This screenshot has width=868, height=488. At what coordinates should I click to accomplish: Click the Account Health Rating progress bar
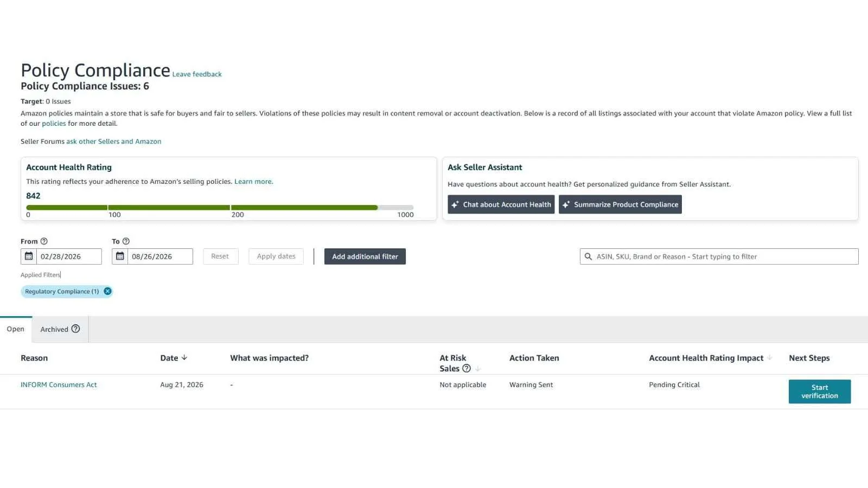tap(220, 208)
